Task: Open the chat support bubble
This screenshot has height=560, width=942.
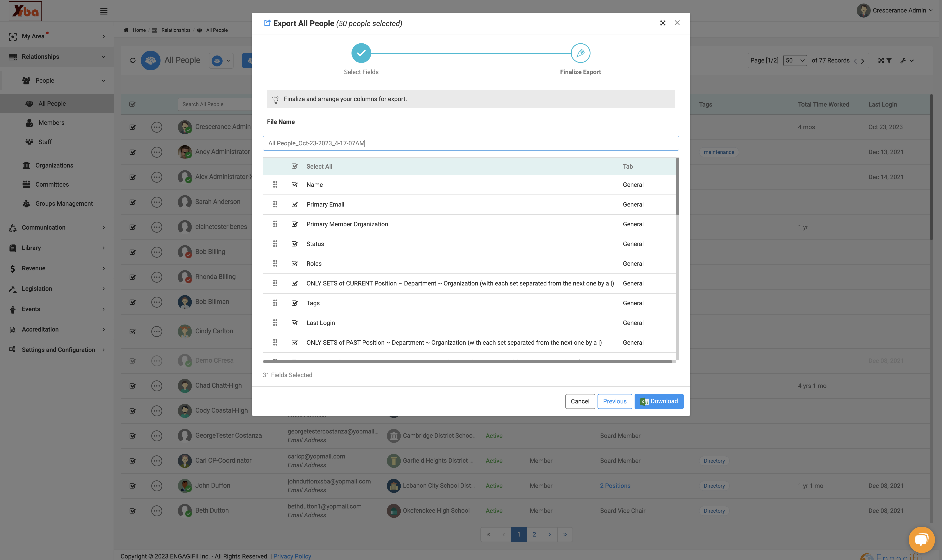Action: [921, 539]
